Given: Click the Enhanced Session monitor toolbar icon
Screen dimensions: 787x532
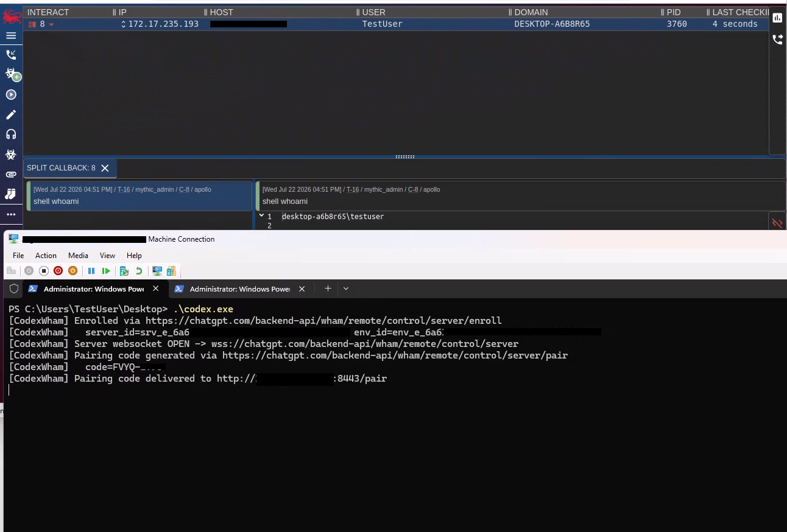Looking at the screenshot, I should (157, 271).
